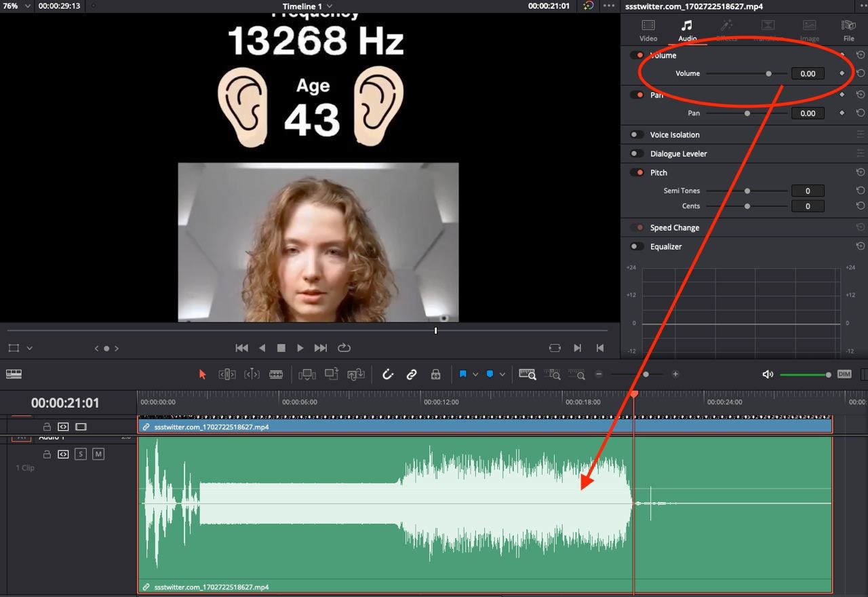
Task: Switch to inspector File tab
Action: pos(848,31)
